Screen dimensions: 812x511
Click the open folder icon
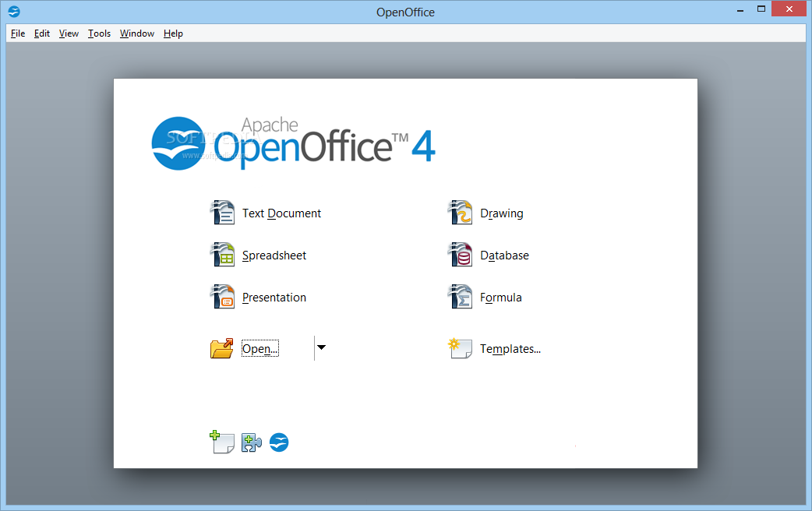pos(222,348)
